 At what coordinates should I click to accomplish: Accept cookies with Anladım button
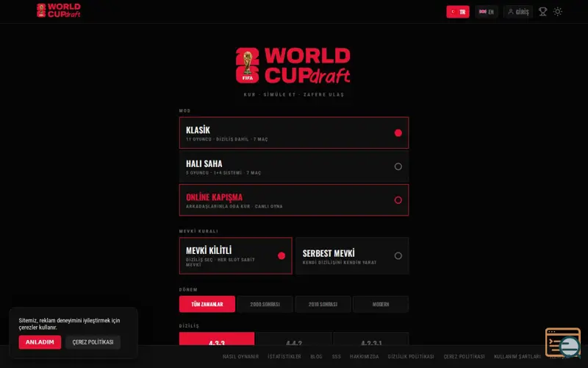click(40, 342)
